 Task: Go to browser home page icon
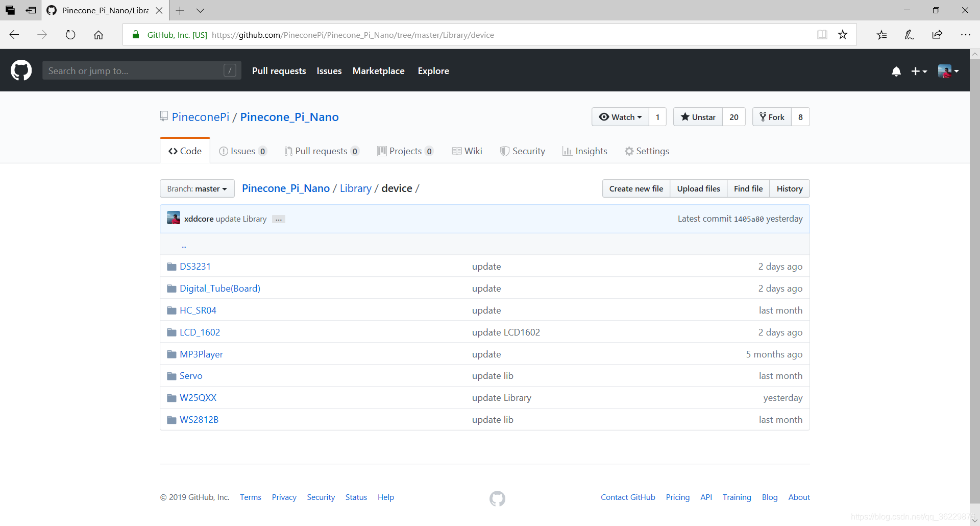pos(99,35)
